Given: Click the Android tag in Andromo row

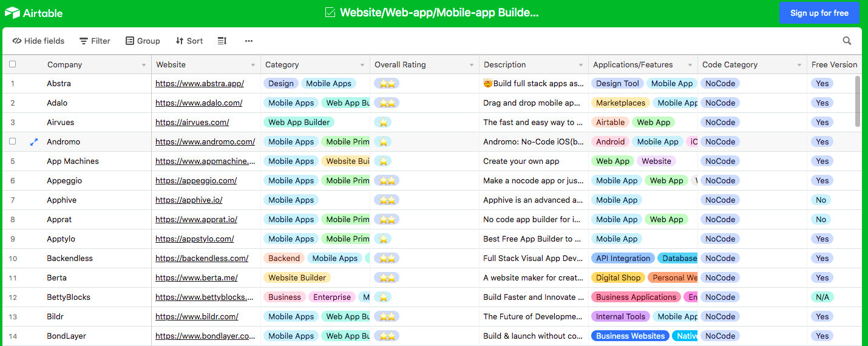Looking at the screenshot, I should (611, 142).
